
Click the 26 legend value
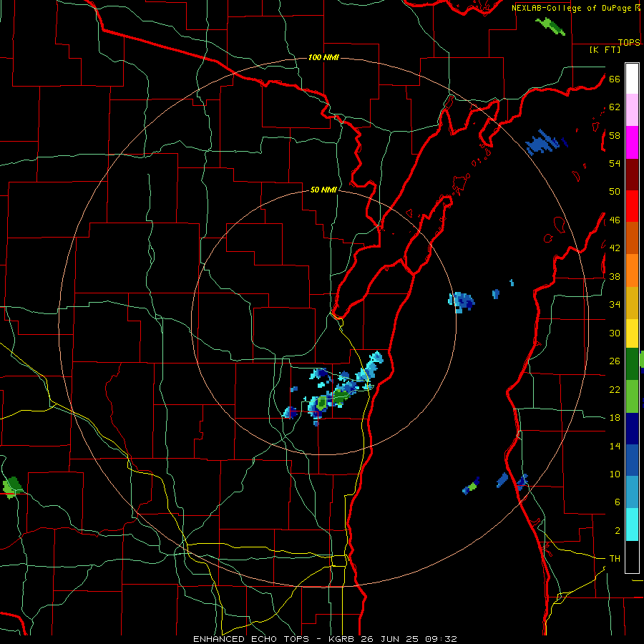[615, 361]
